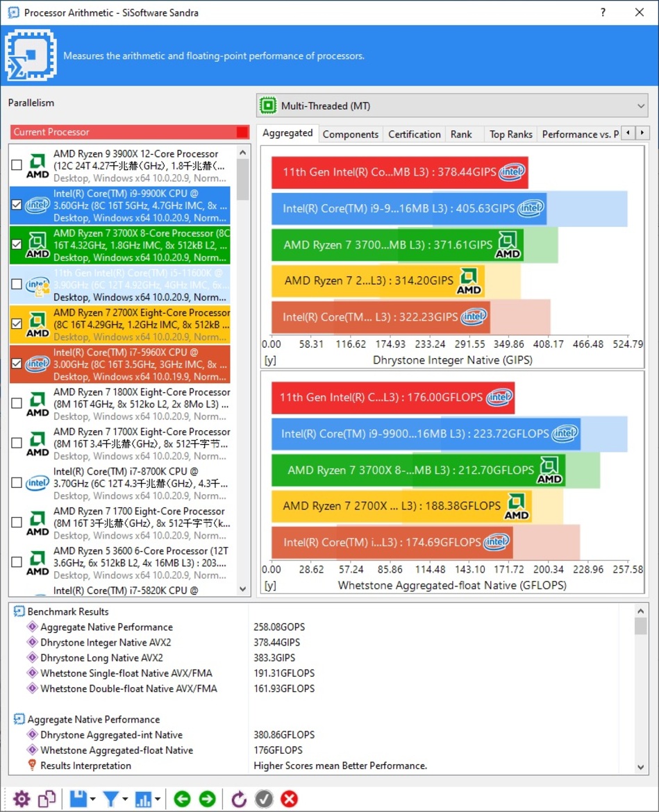Click the purple refresh arrow icon
Image resolution: width=659 pixels, height=812 pixels.
coord(239,799)
